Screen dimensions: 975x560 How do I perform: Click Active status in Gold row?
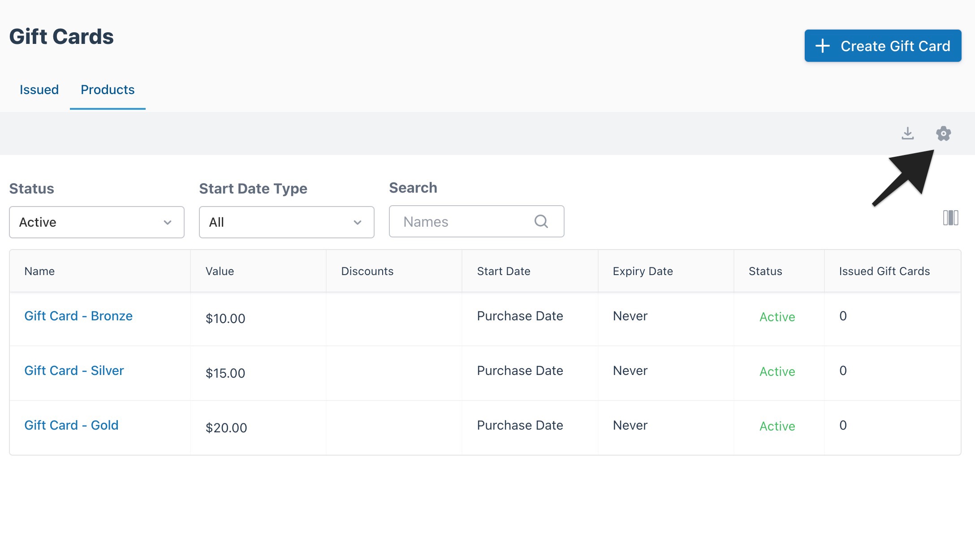(x=777, y=426)
